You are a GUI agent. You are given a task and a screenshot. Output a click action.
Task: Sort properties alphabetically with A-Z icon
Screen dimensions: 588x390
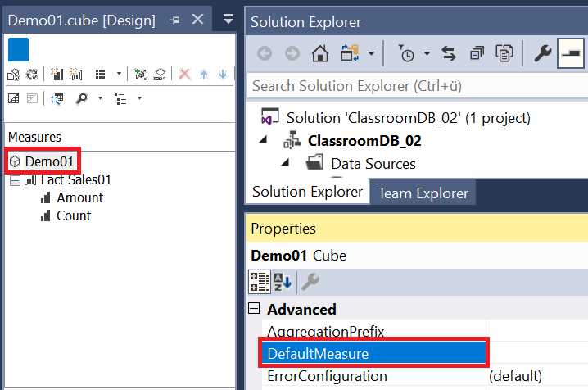(283, 282)
